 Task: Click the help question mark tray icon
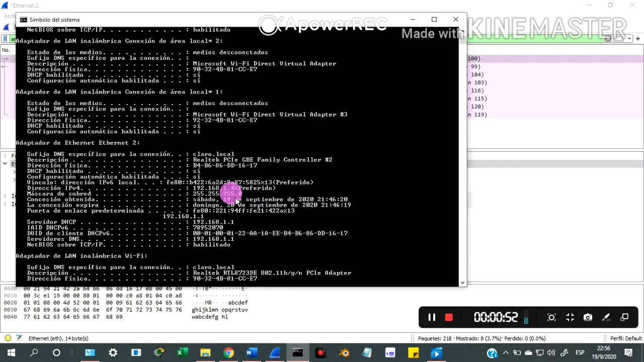click(x=492, y=353)
